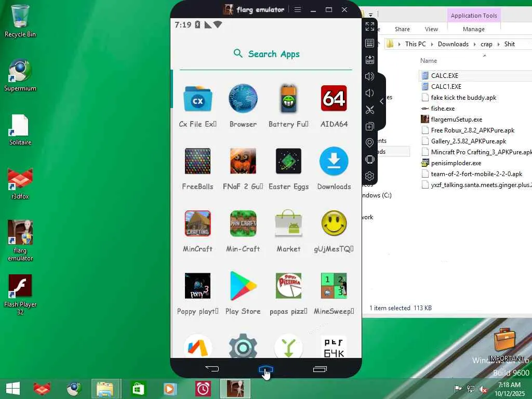The height and width of the screenshot is (399, 532).
Task: Open the Manage ribbon tab
Action: click(474, 29)
